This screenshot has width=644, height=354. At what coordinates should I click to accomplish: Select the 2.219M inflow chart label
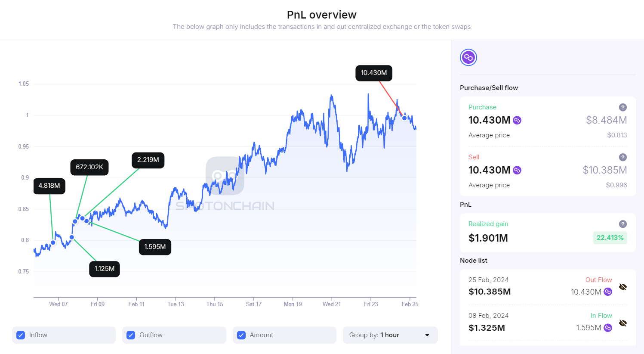[x=148, y=160]
